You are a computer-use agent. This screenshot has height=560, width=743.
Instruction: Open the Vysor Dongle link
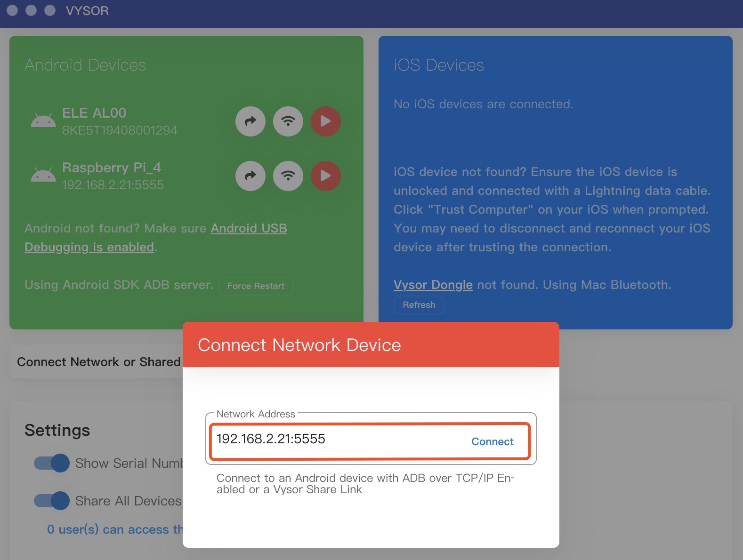tap(433, 285)
